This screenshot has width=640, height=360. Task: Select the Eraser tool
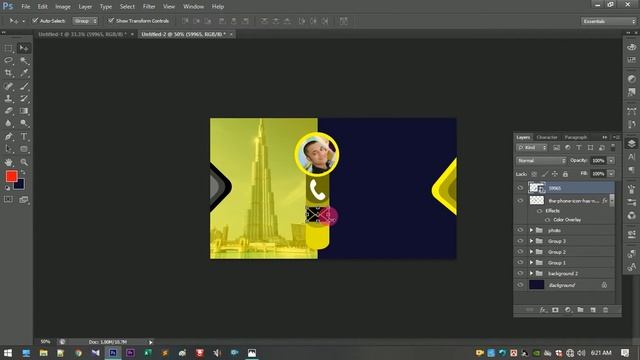[9, 111]
